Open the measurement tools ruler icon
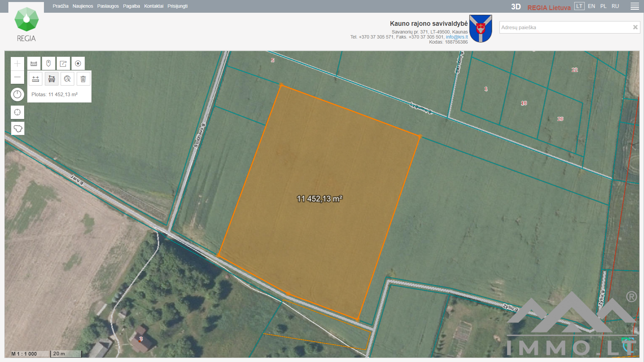The height and width of the screenshot is (362, 644). click(x=34, y=63)
